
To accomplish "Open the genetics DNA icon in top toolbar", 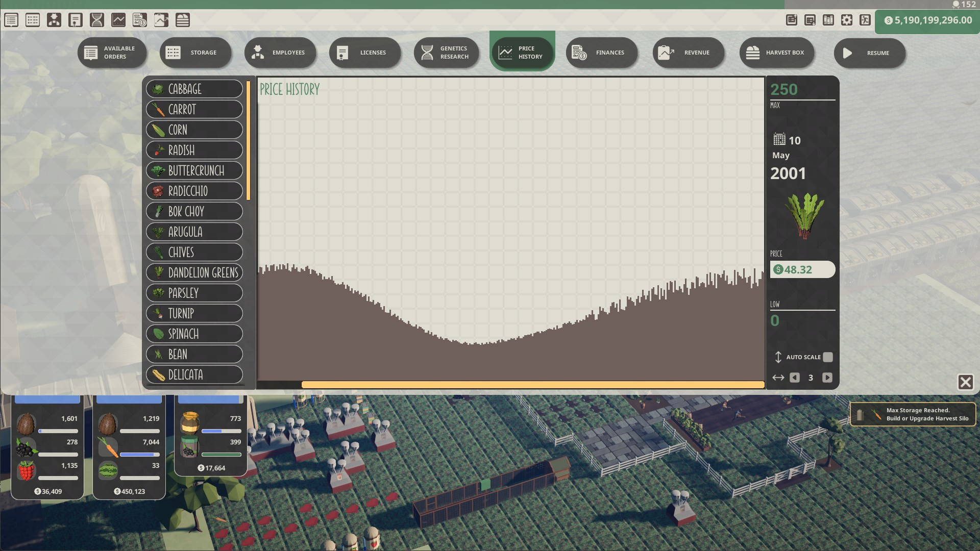I will [96, 20].
